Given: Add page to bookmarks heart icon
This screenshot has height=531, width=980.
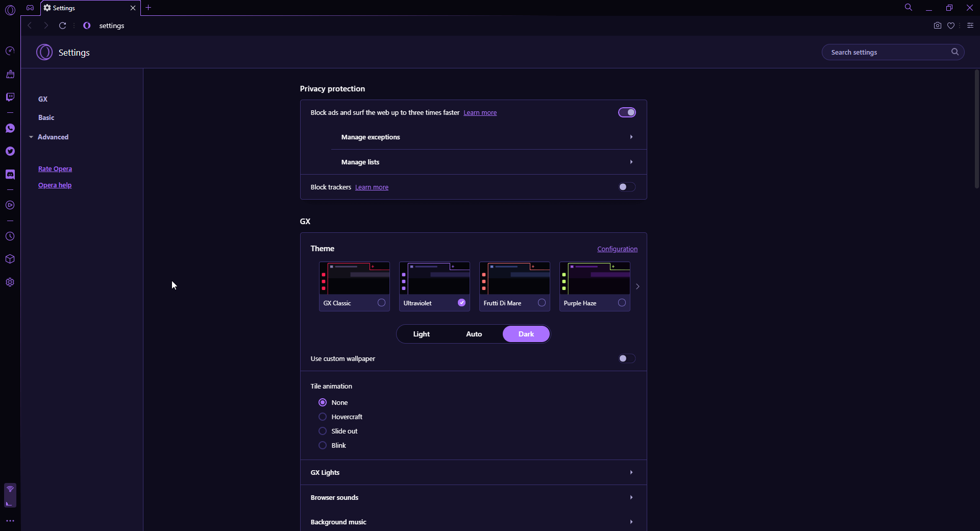Looking at the screenshot, I should pyautogui.click(x=951, y=26).
